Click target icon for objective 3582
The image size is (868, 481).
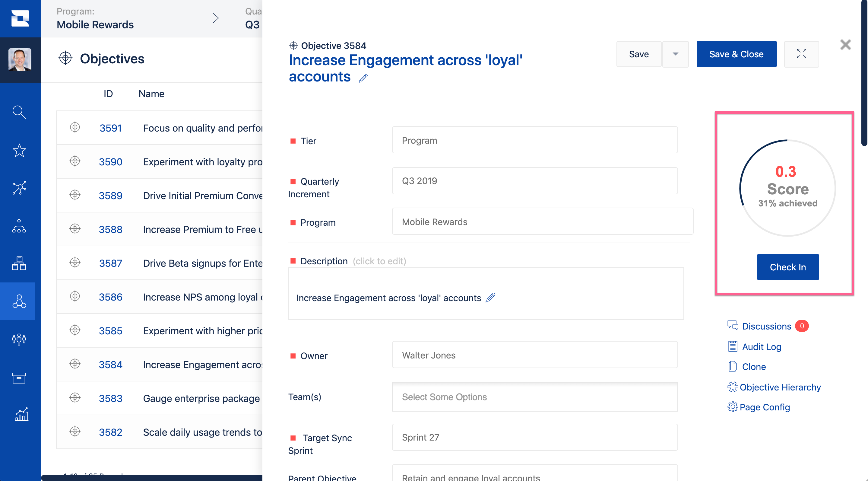tap(75, 432)
